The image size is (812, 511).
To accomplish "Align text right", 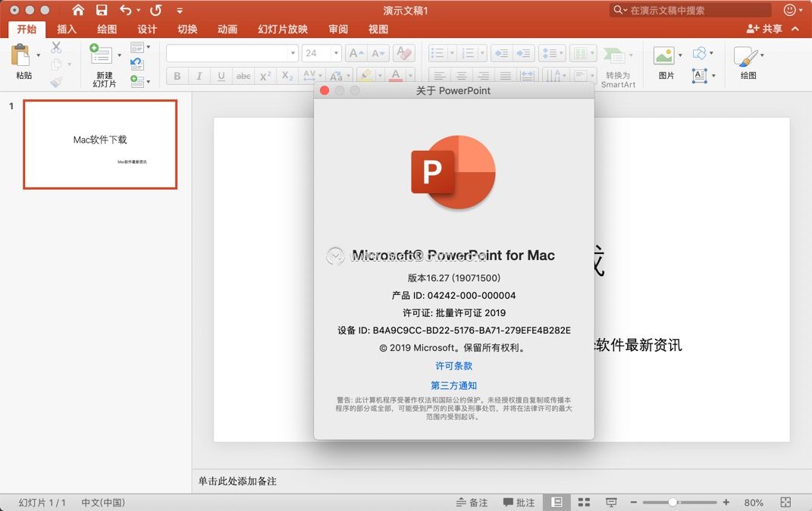I will click(483, 76).
